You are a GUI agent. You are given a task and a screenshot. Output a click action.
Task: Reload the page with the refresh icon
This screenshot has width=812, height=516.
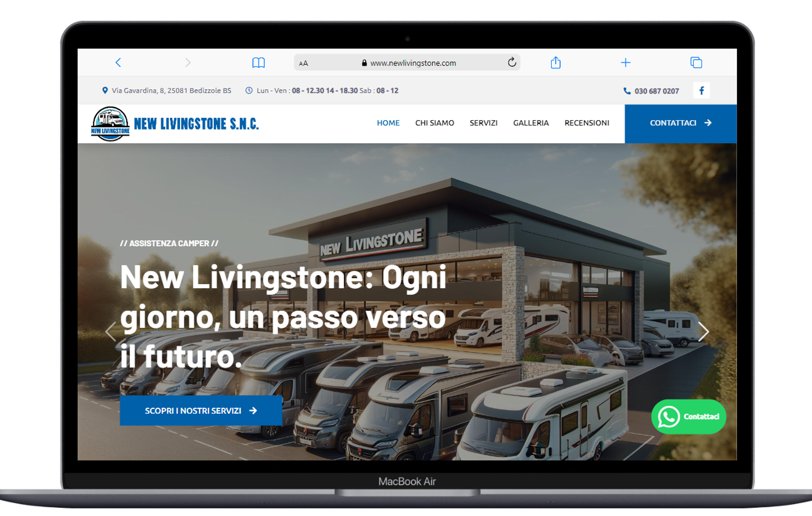point(512,62)
